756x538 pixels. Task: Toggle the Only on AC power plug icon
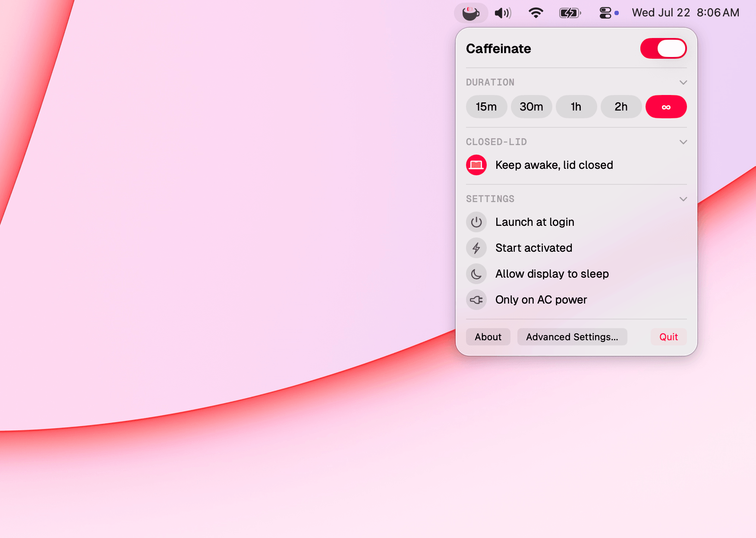point(476,300)
